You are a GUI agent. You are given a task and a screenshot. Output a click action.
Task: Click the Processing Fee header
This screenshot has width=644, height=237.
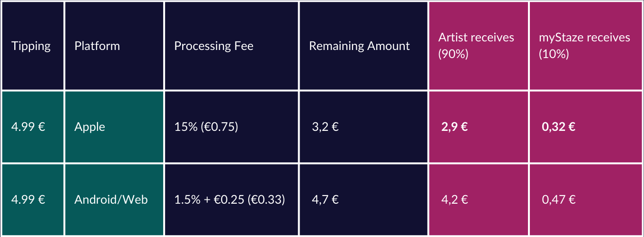click(231, 46)
